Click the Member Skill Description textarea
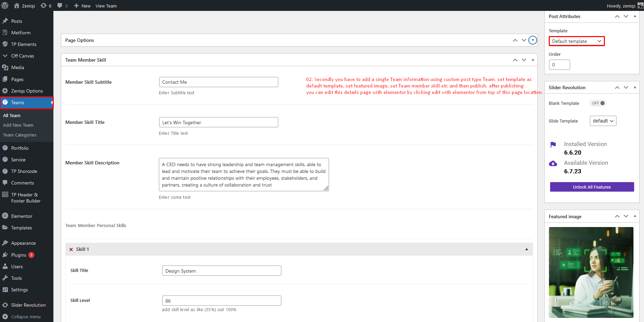 click(x=244, y=175)
